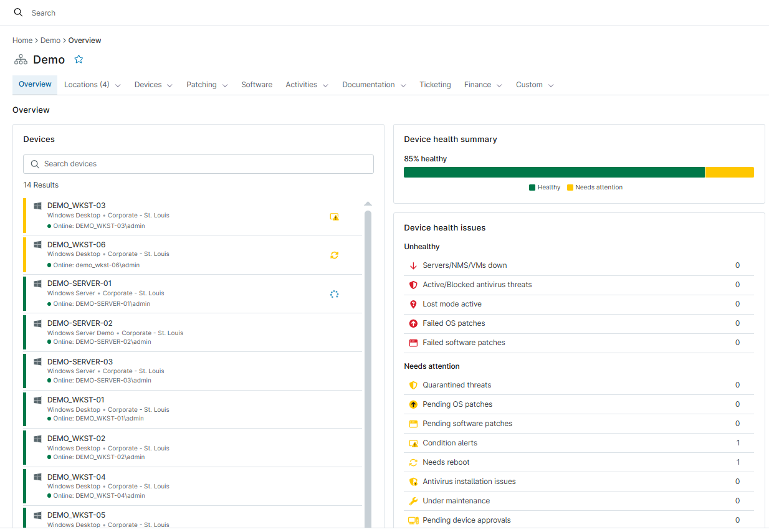Click the condition alert icon on DEMO_WKST-03
Image resolution: width=769 pixels, height=532 pixels.
click(x=334, y=217)
